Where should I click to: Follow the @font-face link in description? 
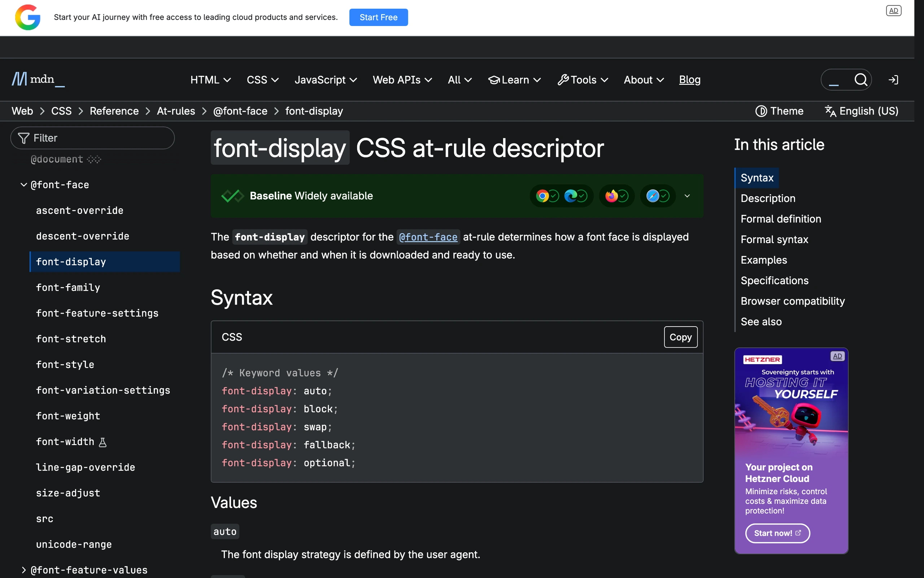428,237
